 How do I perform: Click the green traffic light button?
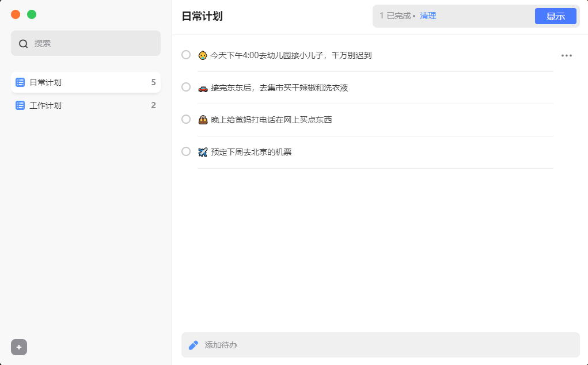(x=31, y=14)
